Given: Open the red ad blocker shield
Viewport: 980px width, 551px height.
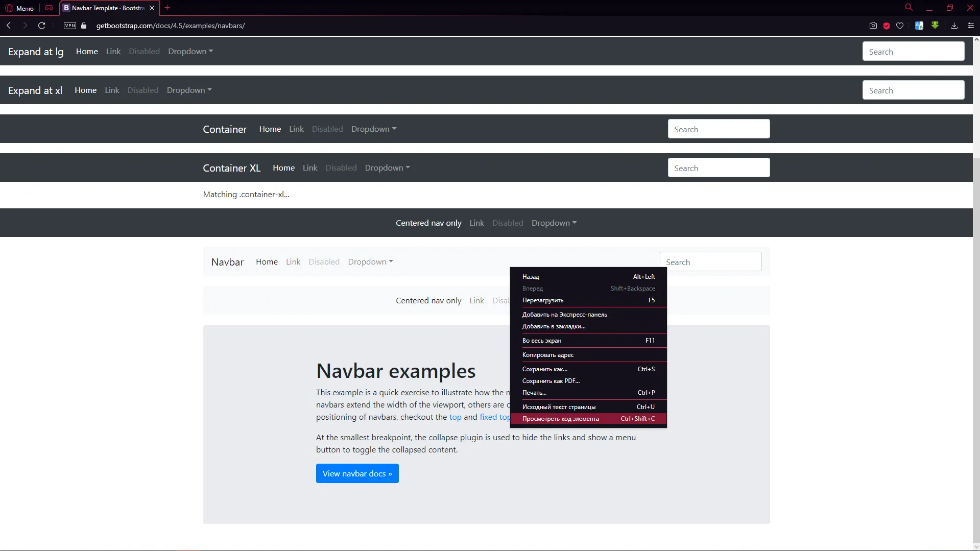Looking at the screenshot, I should coord(887,26).
